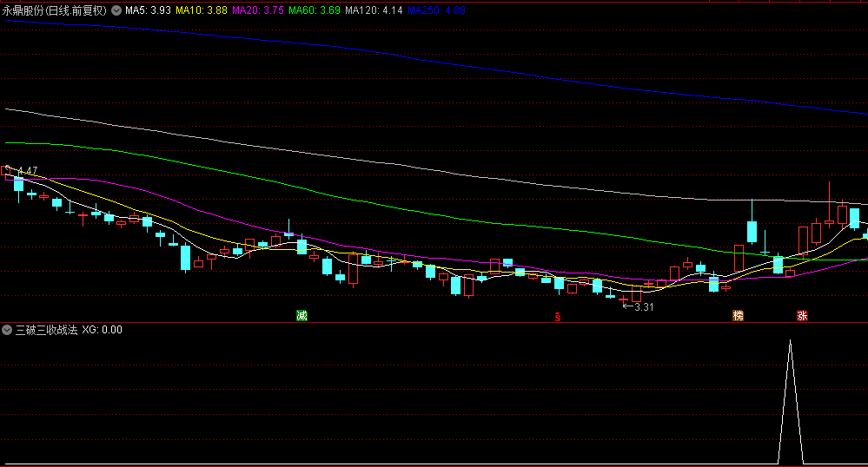Image resolution: width=868 pixels, height=467 pixels.
Task: Select the MA5: 3.93 label
Action: [x=148, y=10]
